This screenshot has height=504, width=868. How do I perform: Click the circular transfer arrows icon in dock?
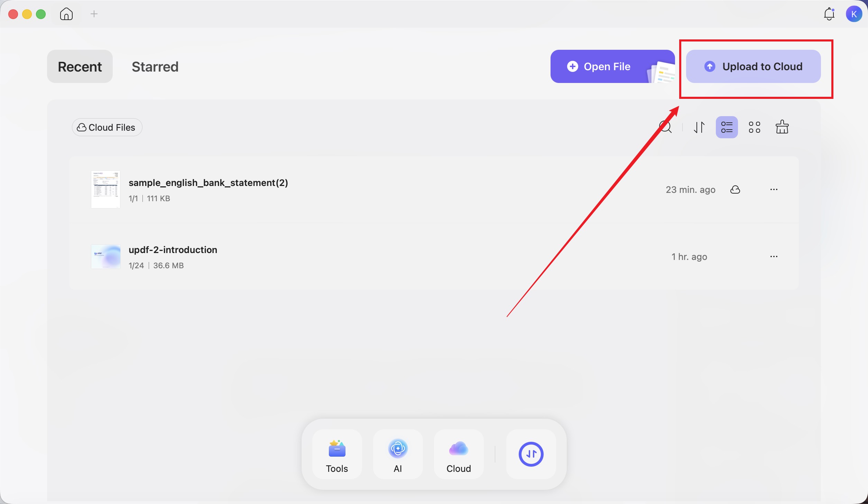[x=531, y=454]
